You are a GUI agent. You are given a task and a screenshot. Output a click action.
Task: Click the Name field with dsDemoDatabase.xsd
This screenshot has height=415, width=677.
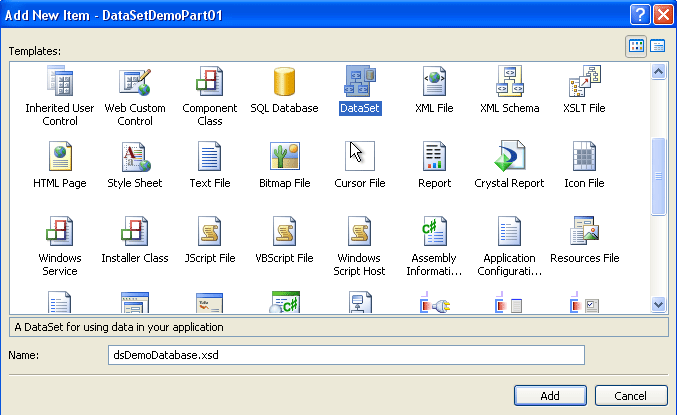coord(346,355)
